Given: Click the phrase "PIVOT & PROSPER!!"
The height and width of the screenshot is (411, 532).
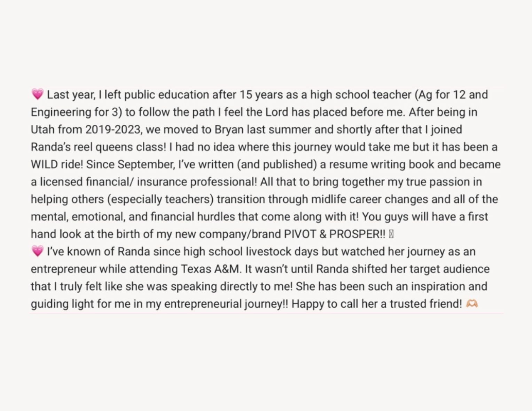Looking at the screenshot, I should tap(335, 234).
